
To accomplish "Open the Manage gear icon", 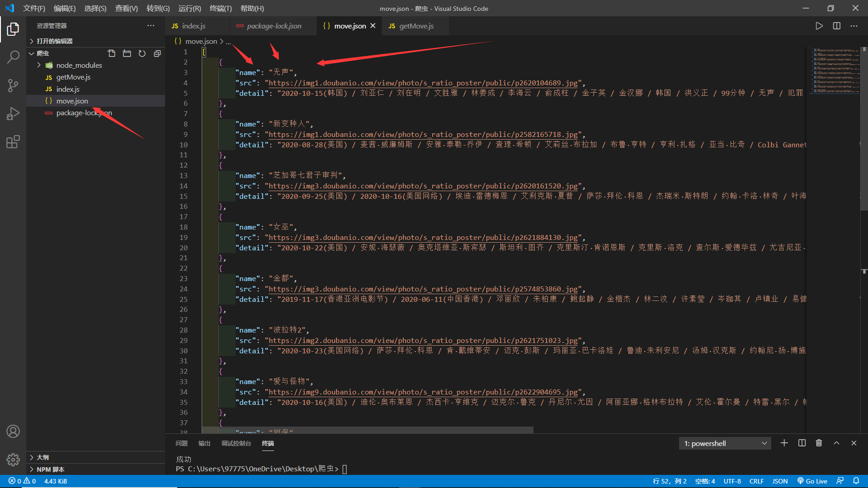I will coord(13,460).
